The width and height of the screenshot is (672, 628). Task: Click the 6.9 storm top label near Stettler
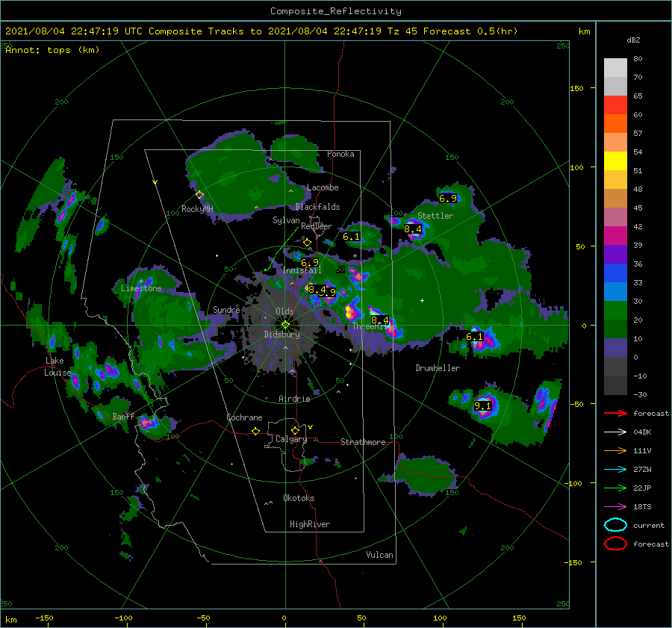[448, 199]
